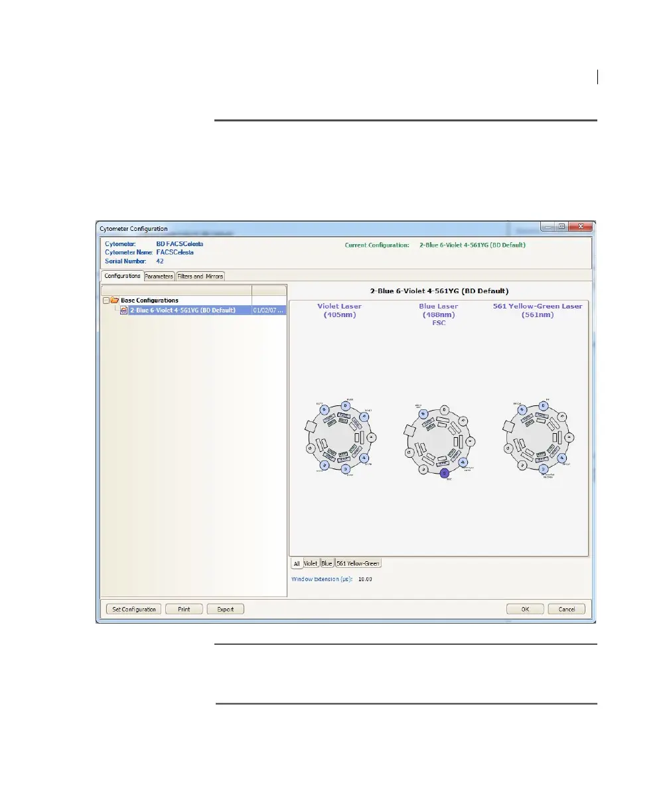Select detector A on the Violet Laser octagon

[x=364, y=458]
